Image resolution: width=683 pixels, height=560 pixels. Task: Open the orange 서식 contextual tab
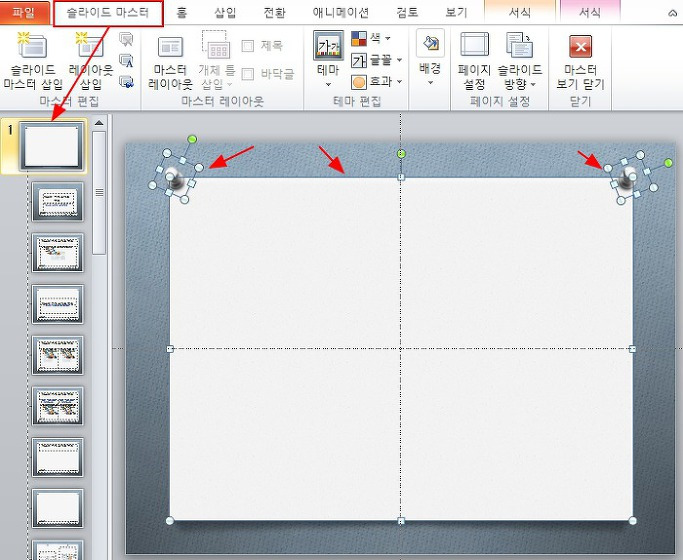[520, 12]
